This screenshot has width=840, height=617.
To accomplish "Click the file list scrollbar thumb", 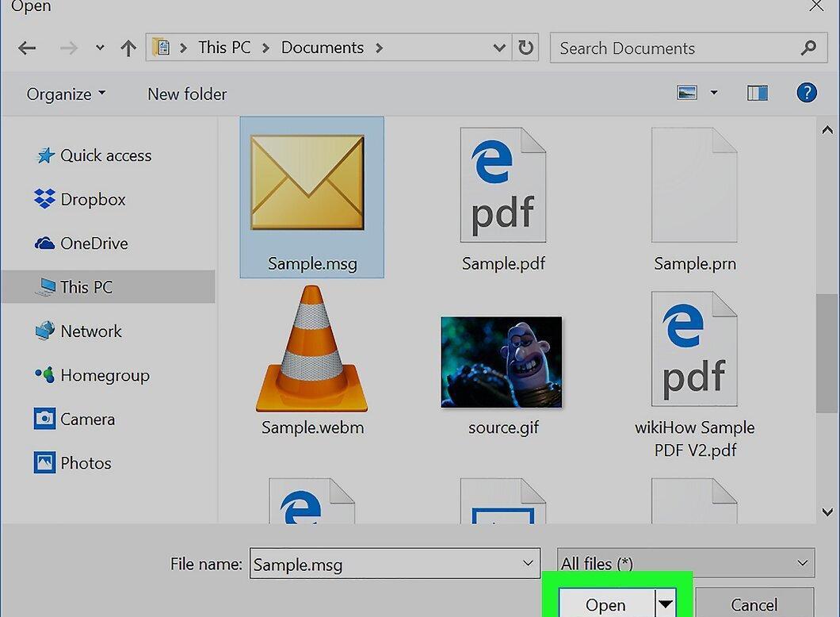I will pyautogui.click(x=827, y=353).
